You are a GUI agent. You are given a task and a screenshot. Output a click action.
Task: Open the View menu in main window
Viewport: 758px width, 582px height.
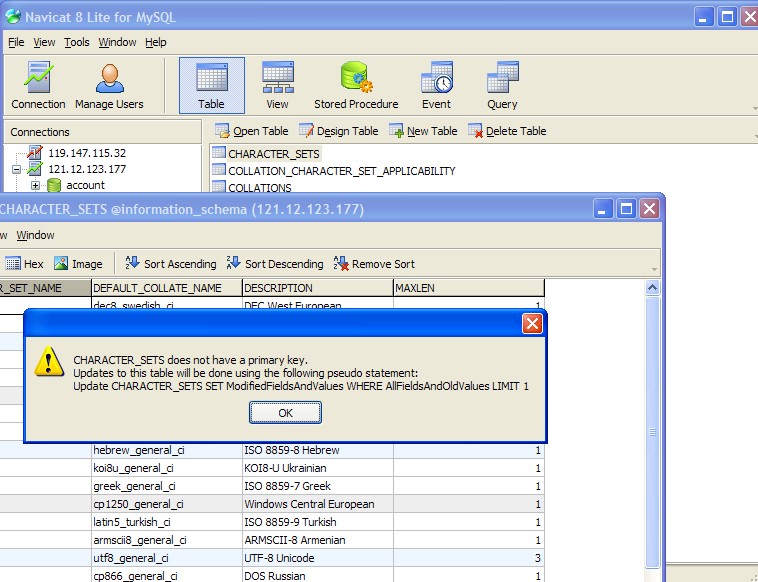pos(44,43)
